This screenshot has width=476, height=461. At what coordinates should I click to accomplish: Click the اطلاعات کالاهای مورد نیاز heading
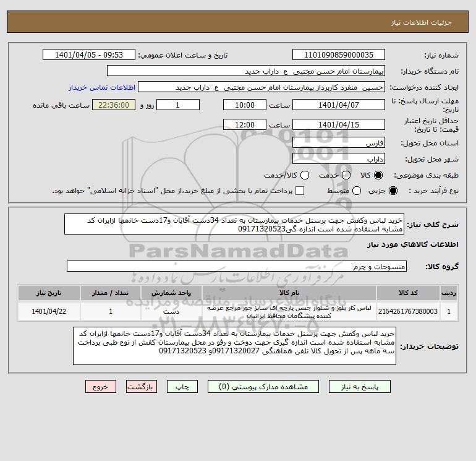412,244
